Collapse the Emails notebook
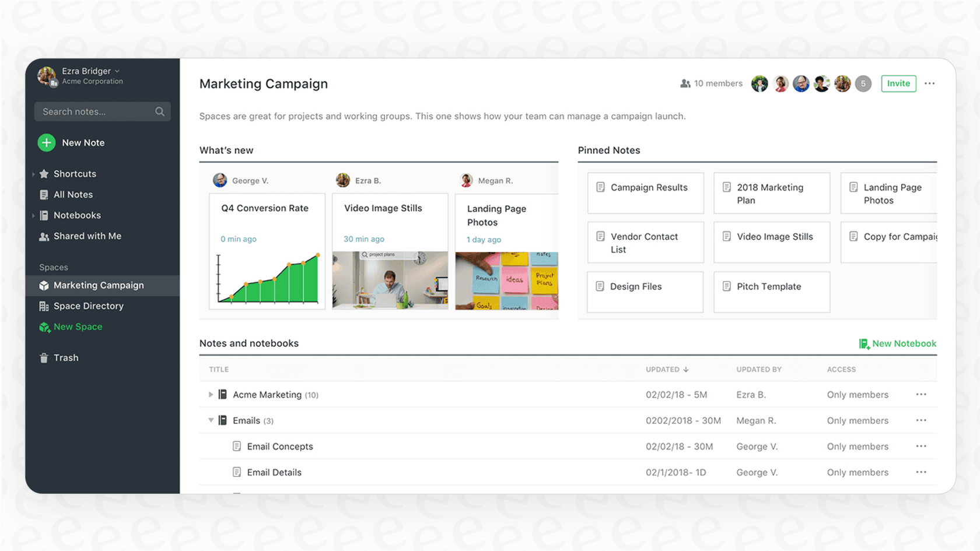The image size is (980, 551). [211, 420]
